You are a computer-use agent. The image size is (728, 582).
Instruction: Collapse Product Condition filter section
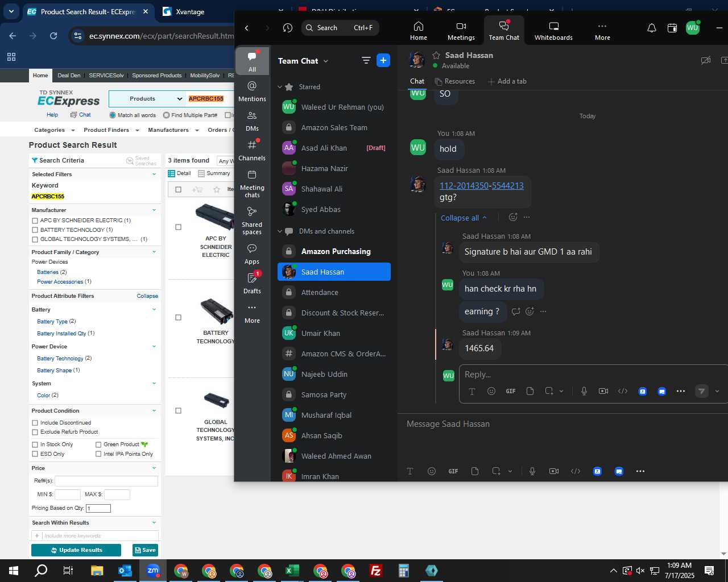click(154, 411)
